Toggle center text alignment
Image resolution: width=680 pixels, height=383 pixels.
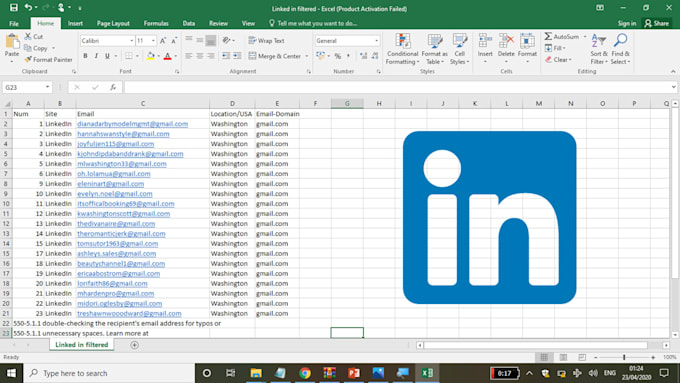click(199, 56)
